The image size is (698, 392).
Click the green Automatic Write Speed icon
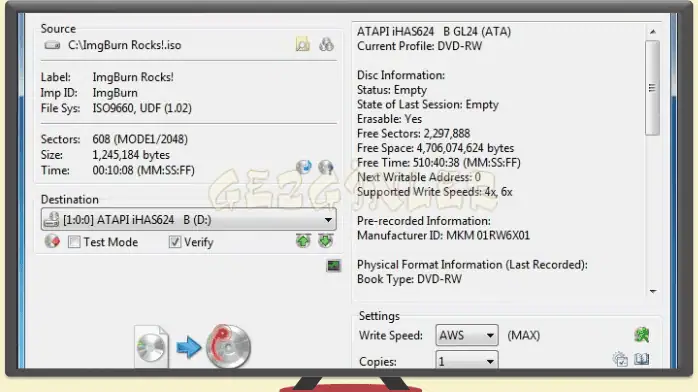[641, 335]
